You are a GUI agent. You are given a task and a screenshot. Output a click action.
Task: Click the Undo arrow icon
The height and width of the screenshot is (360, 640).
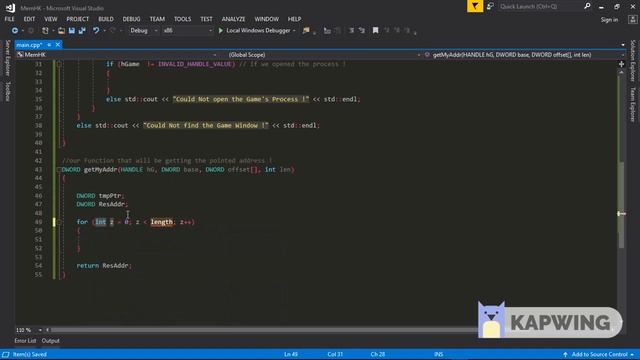(96, 31)
